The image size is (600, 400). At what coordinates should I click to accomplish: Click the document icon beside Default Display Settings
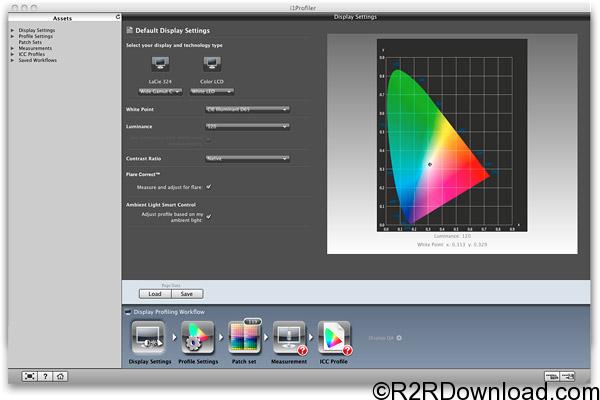point(129,30)
